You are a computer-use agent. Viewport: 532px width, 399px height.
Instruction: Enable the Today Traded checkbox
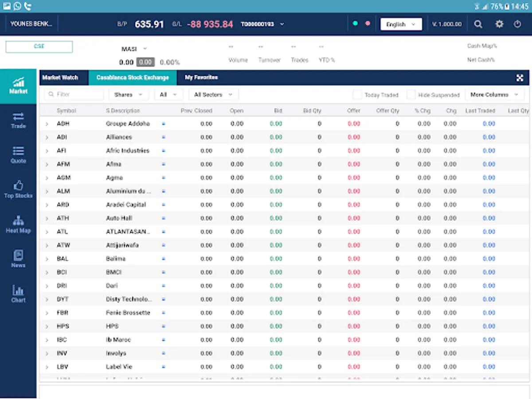(357, 95)
